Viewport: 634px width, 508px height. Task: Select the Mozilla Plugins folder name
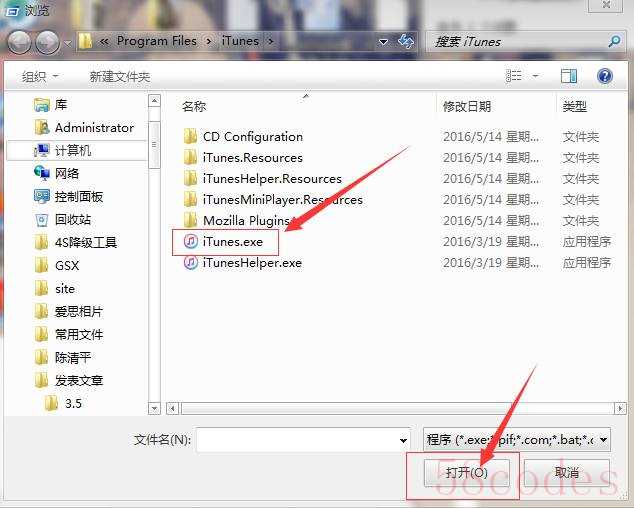click(x=247, y=221)
